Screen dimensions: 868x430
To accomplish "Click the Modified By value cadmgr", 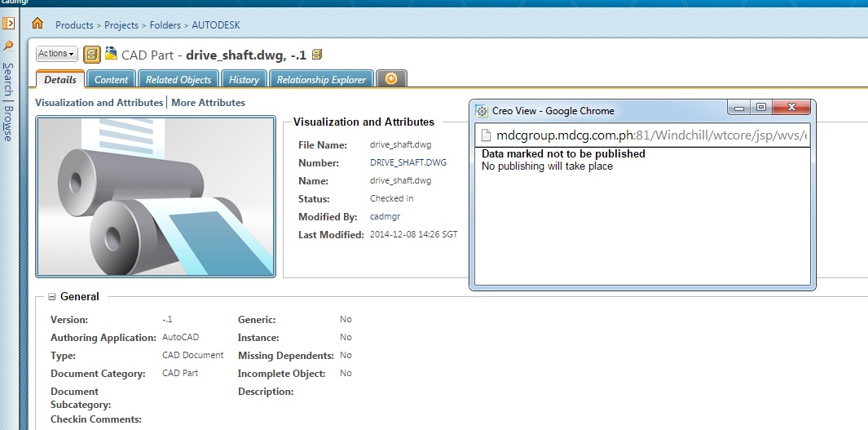I will point(385,216).
